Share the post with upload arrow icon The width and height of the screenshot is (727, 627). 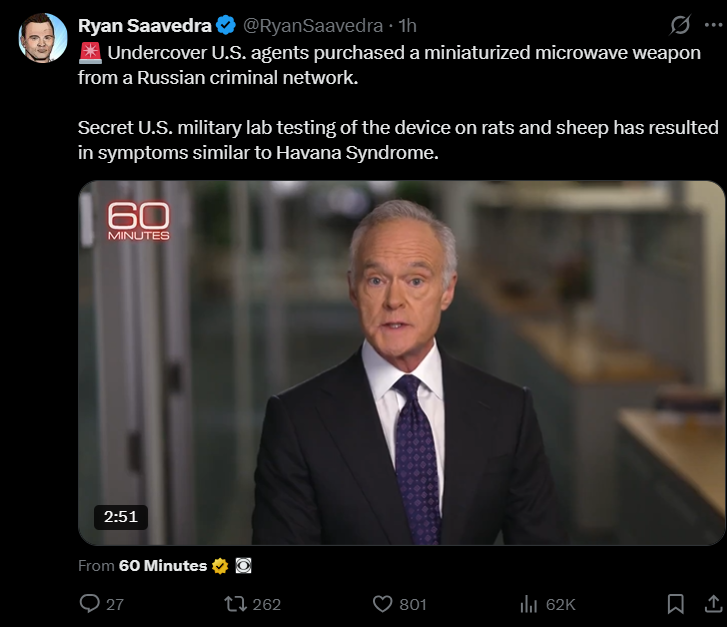tap(713, 604)
